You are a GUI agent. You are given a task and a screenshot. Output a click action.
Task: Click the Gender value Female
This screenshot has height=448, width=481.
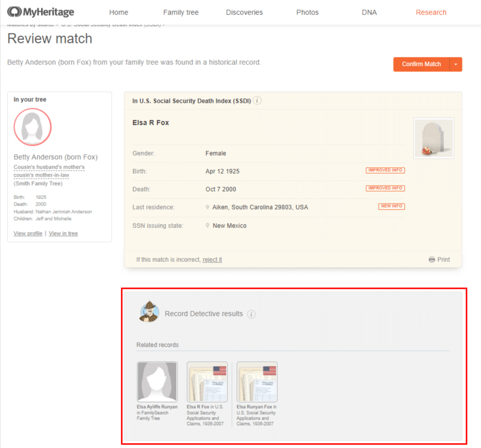point(216,153)
